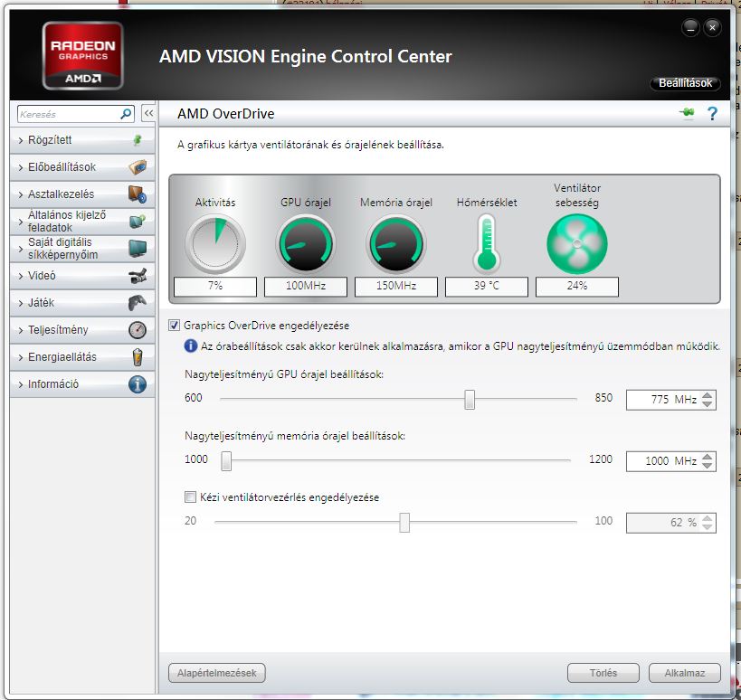Click the Keresés search input field
The width and height of the screenshot is (741, 700).
tap(69, 114)
